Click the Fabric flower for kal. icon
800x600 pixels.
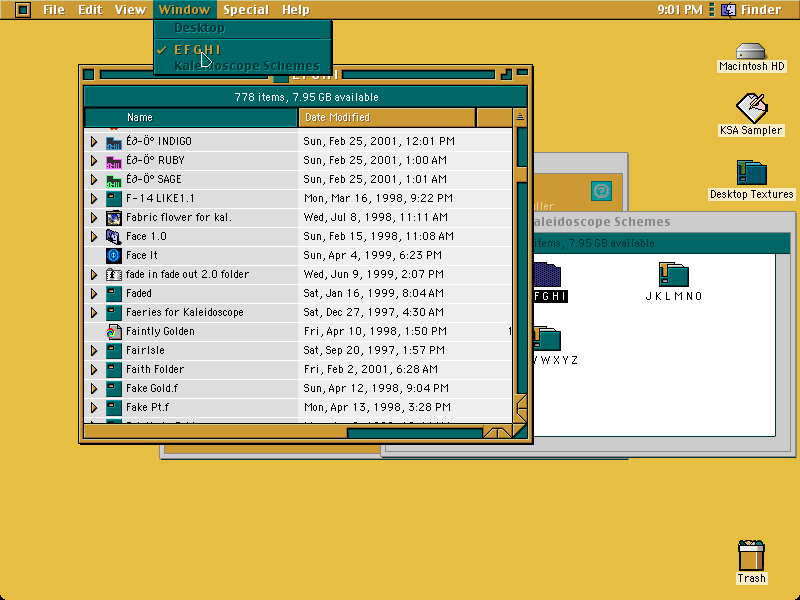(113, 217)
